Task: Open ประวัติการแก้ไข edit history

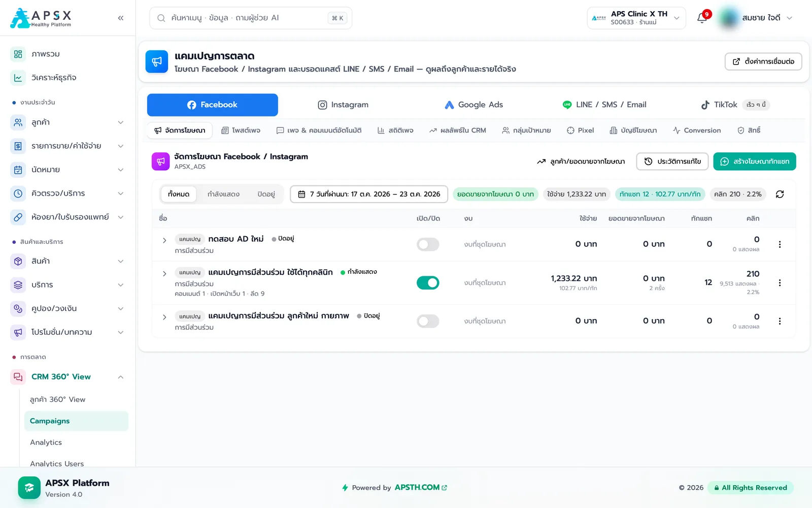Action: (672, 162)
